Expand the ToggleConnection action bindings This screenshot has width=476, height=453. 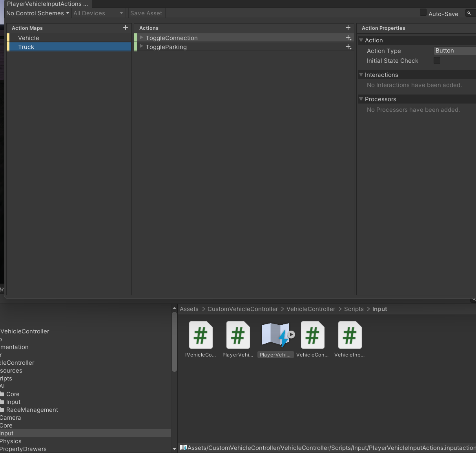click(141, 38)
